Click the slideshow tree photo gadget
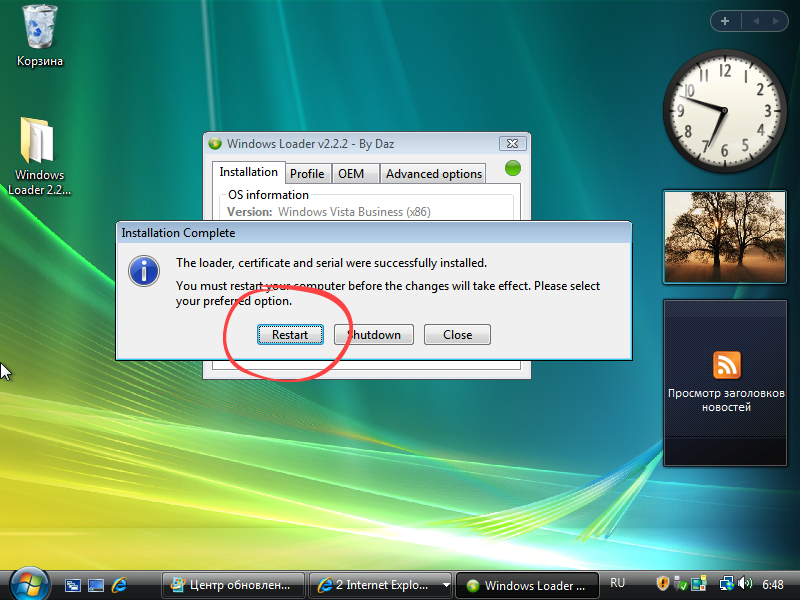The width and height of the screenshot is (800, 600). click(724, 237)
